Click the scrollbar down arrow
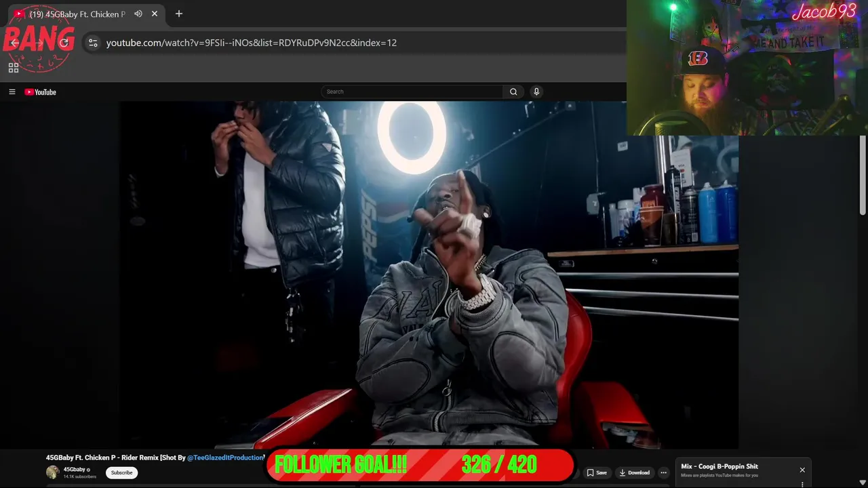Screen dimensions: 868x488 [863, 483]
